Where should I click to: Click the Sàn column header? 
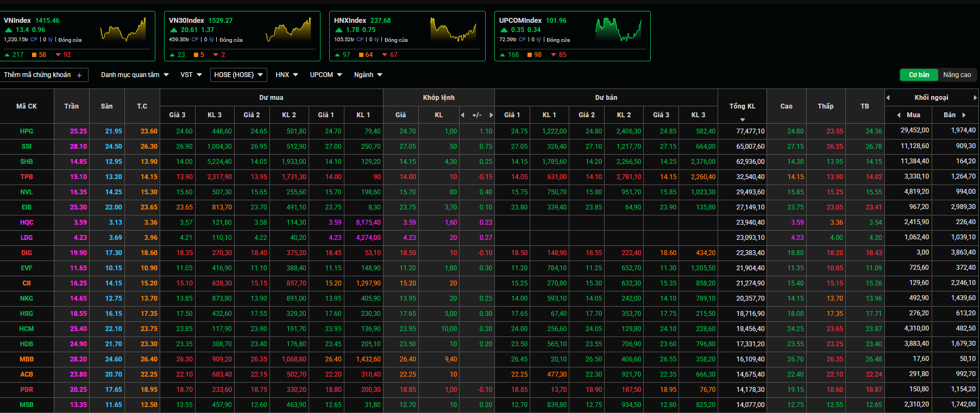(107, 106)
